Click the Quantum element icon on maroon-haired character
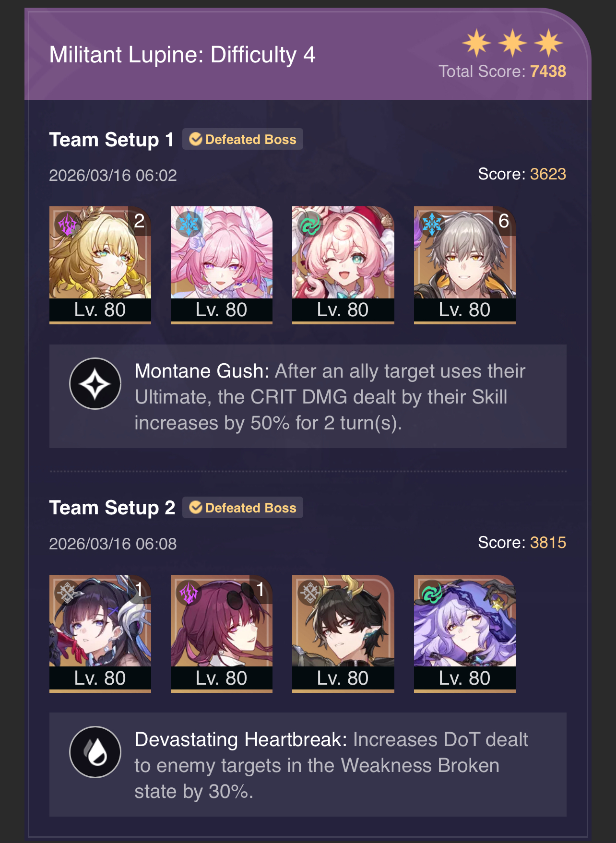This screenshot has height=843, width=616. (189, 592)
